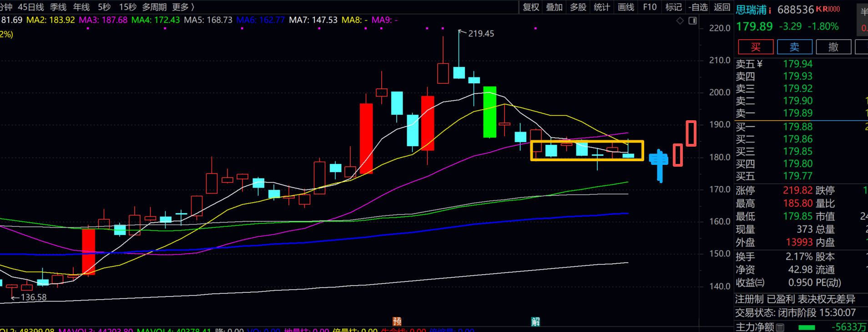This screenshot has height=332, width=868.
Task: Switch to the 季线 quarterly chart tab
Action: coord(58,7)
